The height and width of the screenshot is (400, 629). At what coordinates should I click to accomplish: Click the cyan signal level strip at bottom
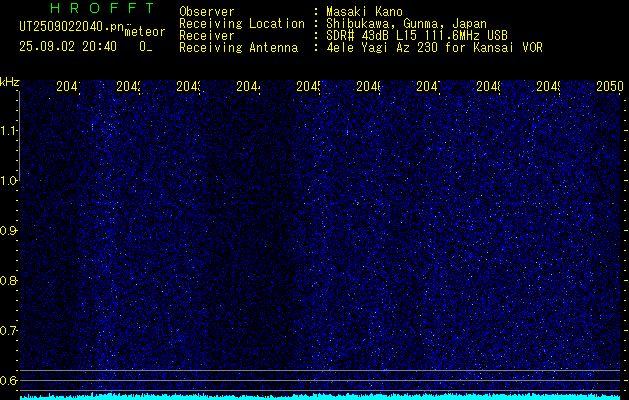[320, 397]
